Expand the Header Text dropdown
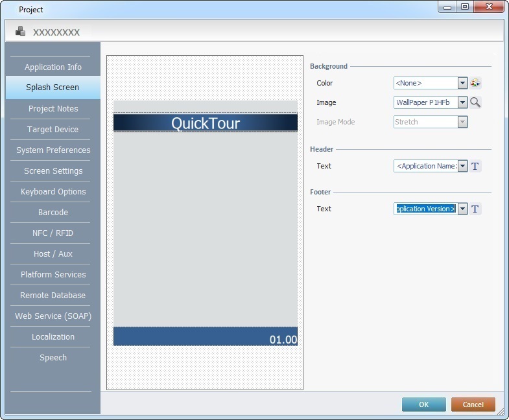This screenshot has height=420, width=509. (462, 166)
